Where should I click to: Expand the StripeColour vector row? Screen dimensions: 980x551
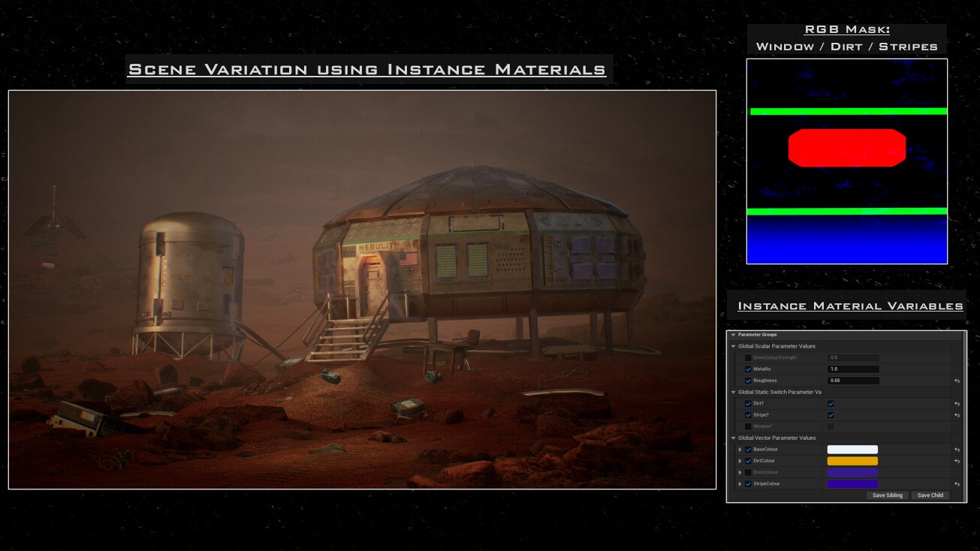(740, 483)
